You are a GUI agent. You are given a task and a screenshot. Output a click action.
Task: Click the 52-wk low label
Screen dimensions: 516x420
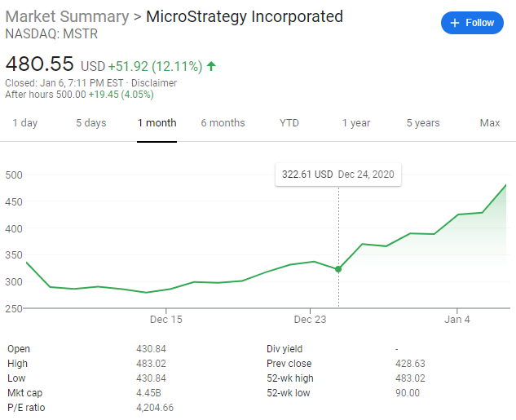point(289,393)
